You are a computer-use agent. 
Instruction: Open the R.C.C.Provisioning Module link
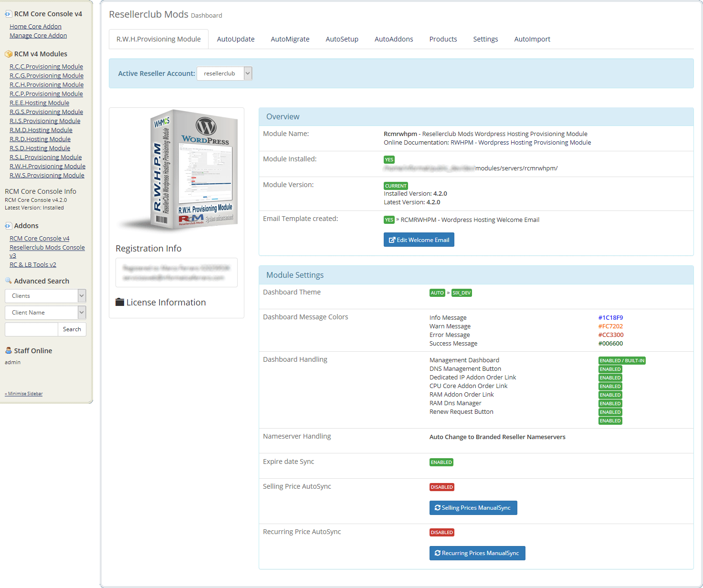[46, 67]
